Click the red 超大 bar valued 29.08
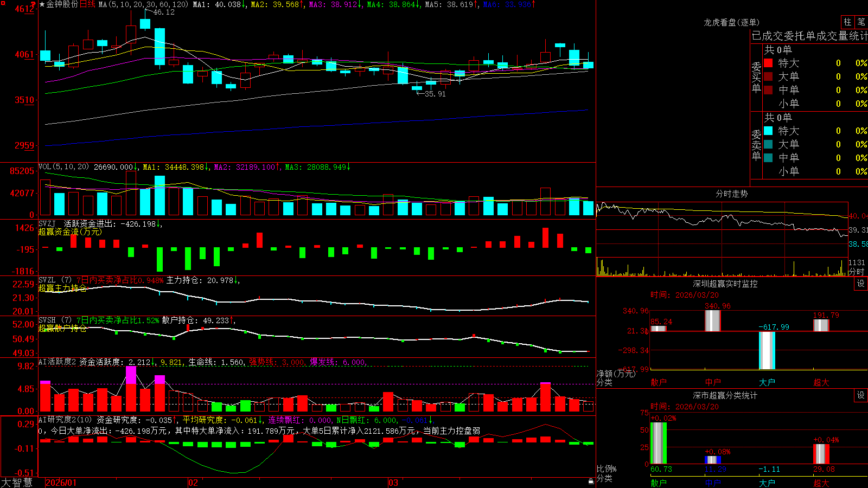Viewport: 868px width, 488px height. coord(821,454)
